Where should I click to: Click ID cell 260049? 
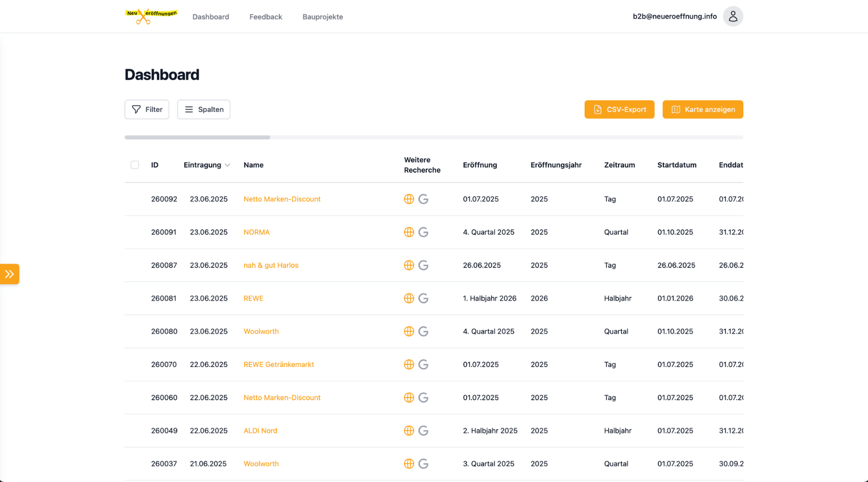click(164, 431)
